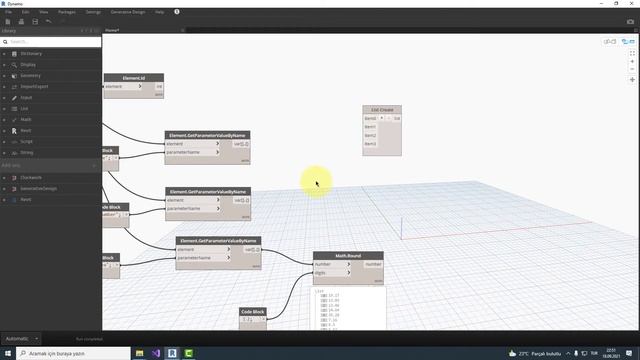The image size is (640, 360).
Task: Click the Geometry category icon
Action: point(14,76)
